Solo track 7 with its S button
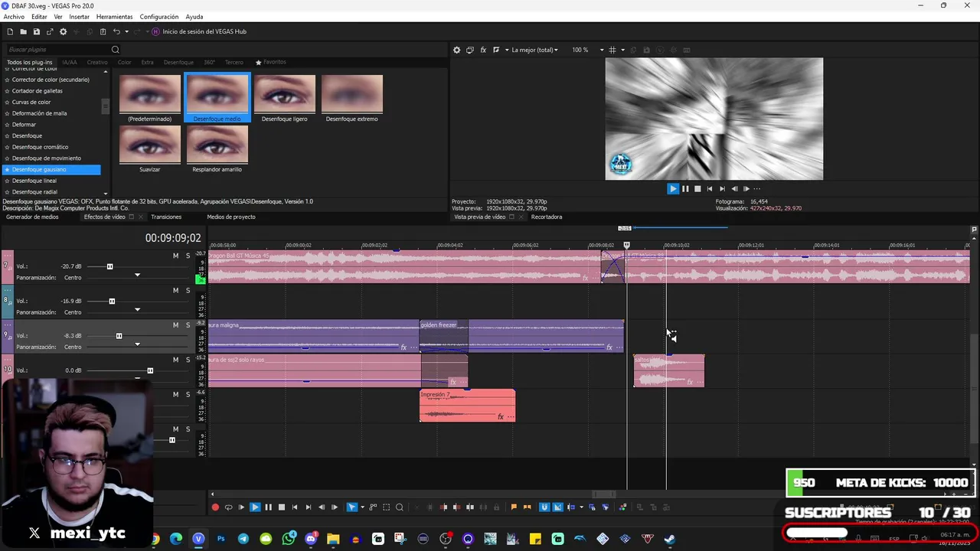Viewport: 980px width, 551px height. click(x=188, y=256)
